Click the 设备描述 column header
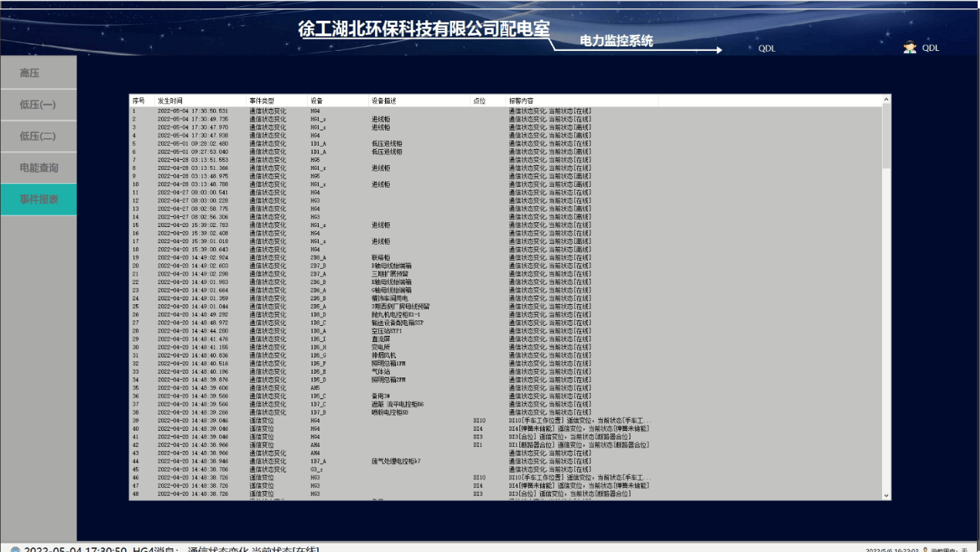980x552 pixels. click(419, 101)
